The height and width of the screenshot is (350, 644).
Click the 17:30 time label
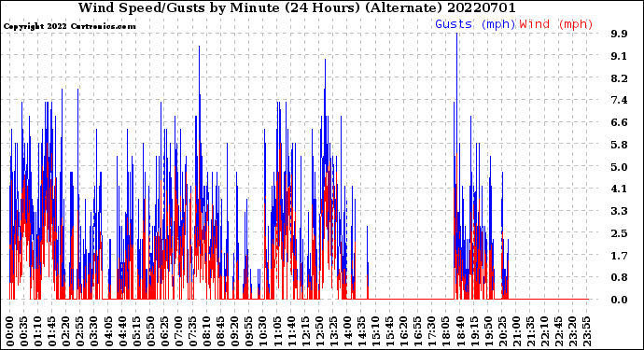[431, 331]
